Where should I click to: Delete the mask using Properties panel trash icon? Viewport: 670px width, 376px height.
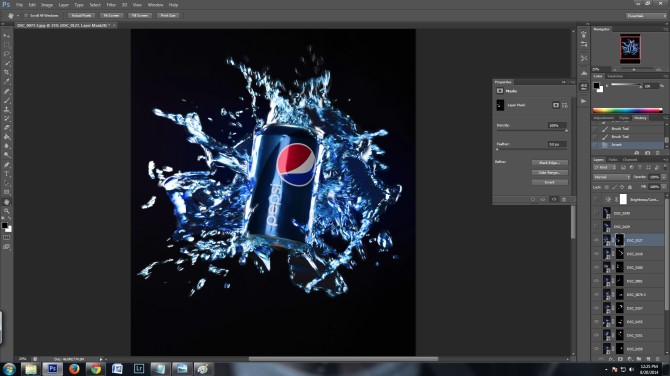coord(564,200)
